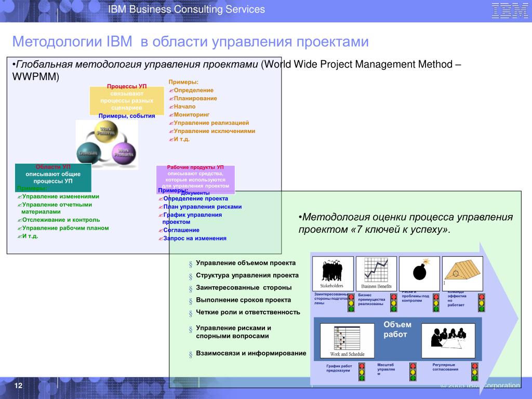The height and width of the screenshot is (399, 532).
Task: Click traffic light beside 'Масштаб управляем'
Action: [413, 372]
